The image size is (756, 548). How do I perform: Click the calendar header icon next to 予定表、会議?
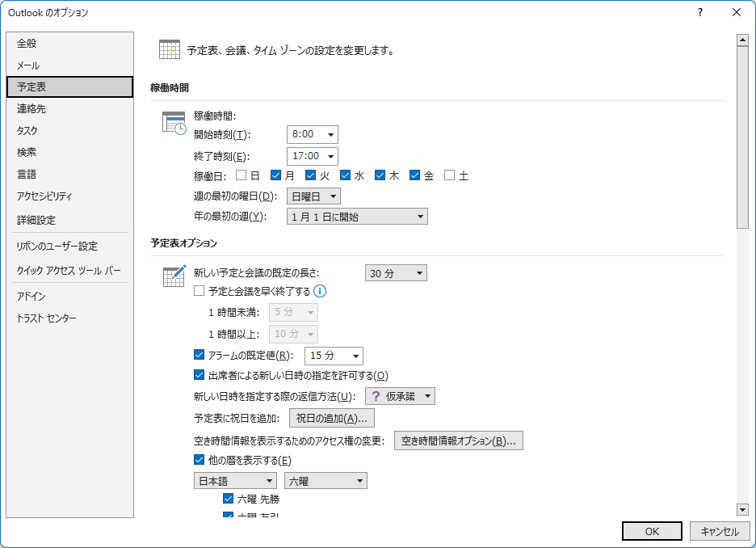[x=170, y=49]
